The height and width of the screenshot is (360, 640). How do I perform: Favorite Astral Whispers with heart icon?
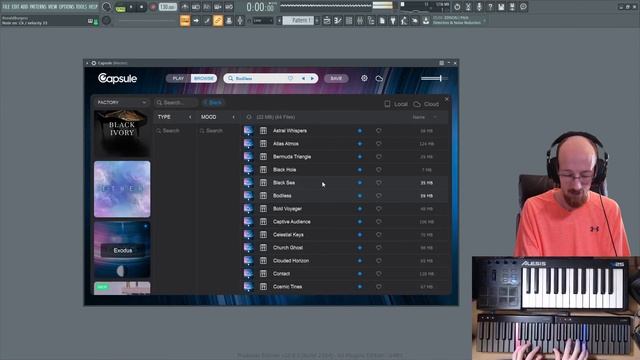[379, 131]
